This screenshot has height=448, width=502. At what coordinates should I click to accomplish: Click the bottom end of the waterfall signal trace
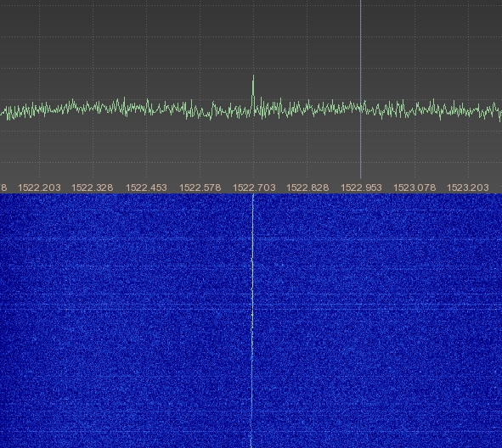pyautogui.click(x=251, y=445)
